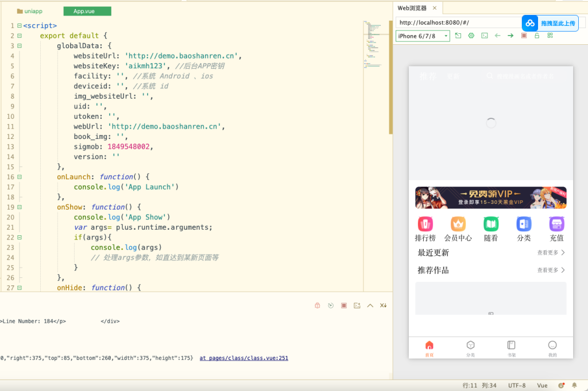This screenshot has height=391, width=588.
Task: Open the 书架 bottom tab in the preview
Action: click(512, 349)
